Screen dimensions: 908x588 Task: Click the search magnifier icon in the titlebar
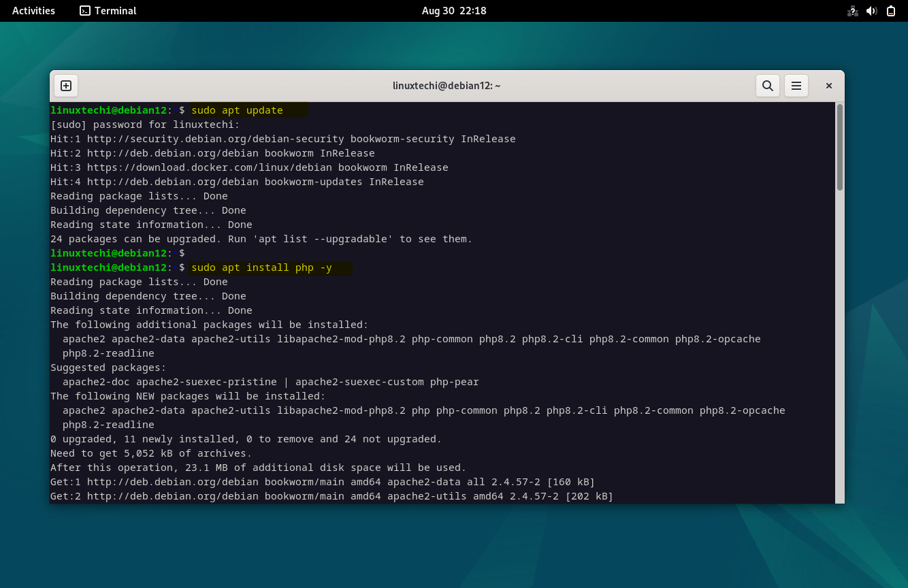[767, 85]
